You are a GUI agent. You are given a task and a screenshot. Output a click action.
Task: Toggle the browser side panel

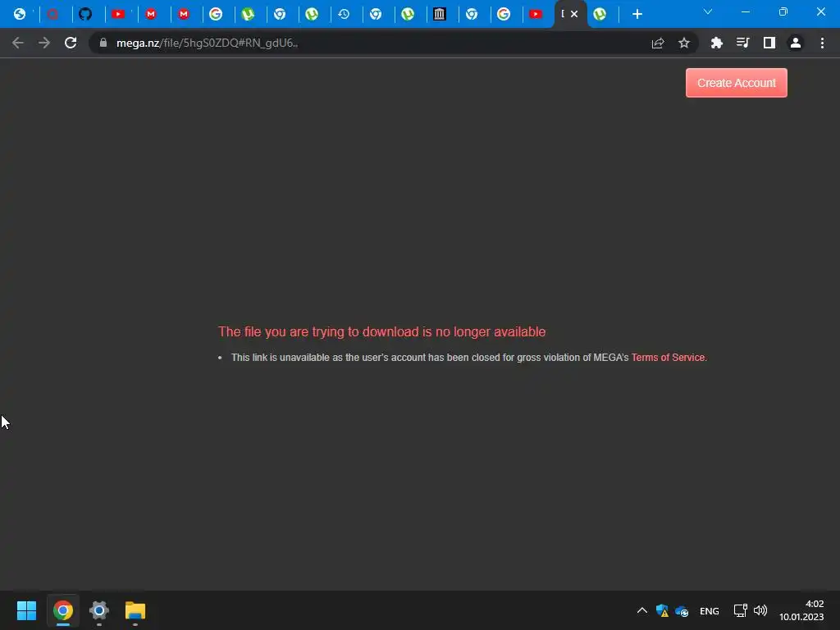769,43
